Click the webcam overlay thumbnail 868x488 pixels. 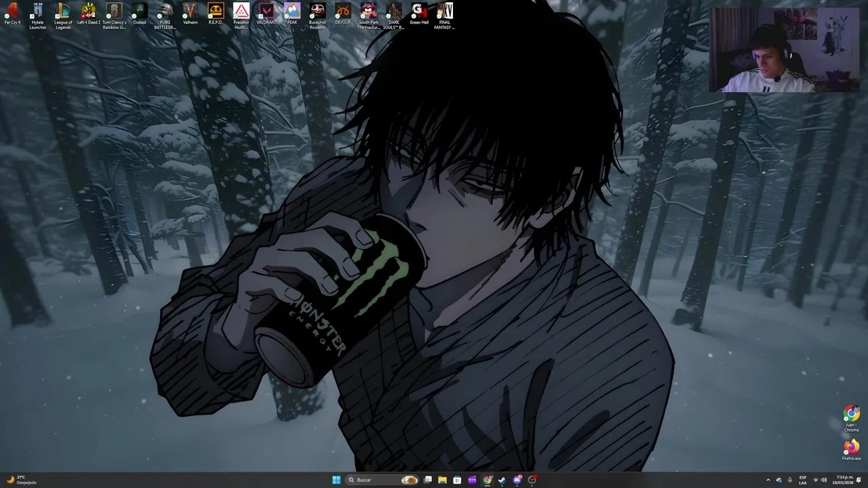point(785,49)
